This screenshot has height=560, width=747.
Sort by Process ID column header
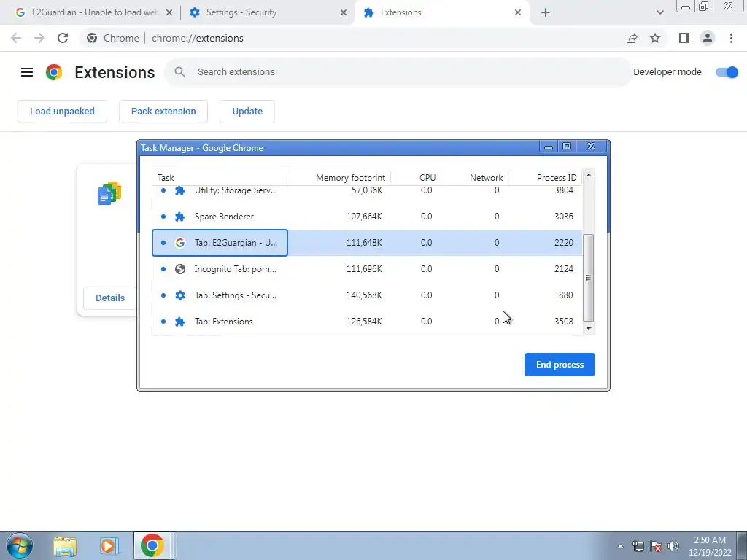pyautogui.click(x=545, y=178)
